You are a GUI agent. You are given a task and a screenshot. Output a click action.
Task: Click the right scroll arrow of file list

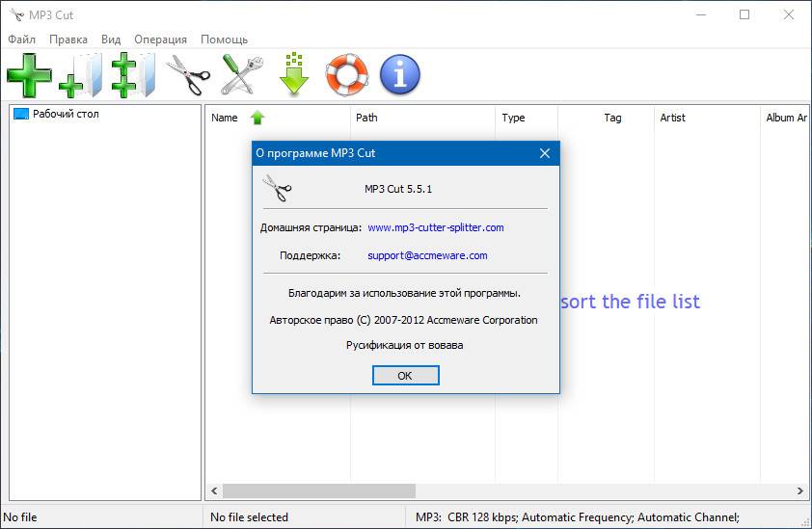tap(800, 490)
